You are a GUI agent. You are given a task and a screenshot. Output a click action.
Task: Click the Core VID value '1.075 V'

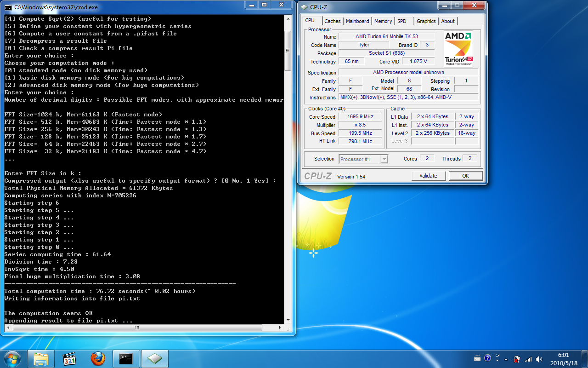pyautogui.click(x=418, y=61)
